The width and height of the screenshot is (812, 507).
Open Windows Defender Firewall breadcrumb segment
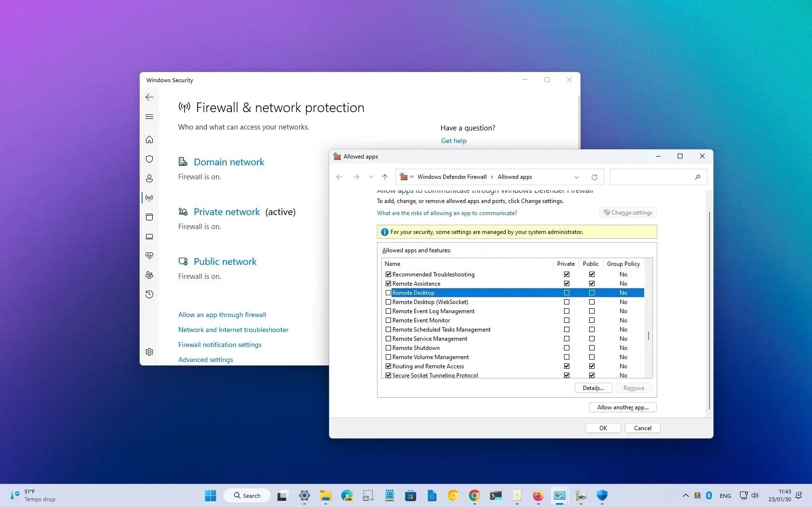coord(452,177)
